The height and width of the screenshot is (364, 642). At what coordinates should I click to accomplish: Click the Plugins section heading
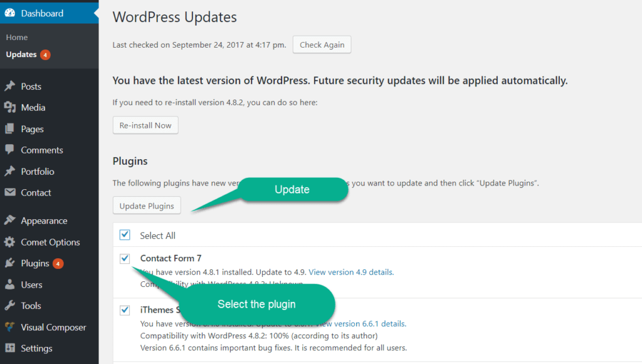(x=130, y=161)
